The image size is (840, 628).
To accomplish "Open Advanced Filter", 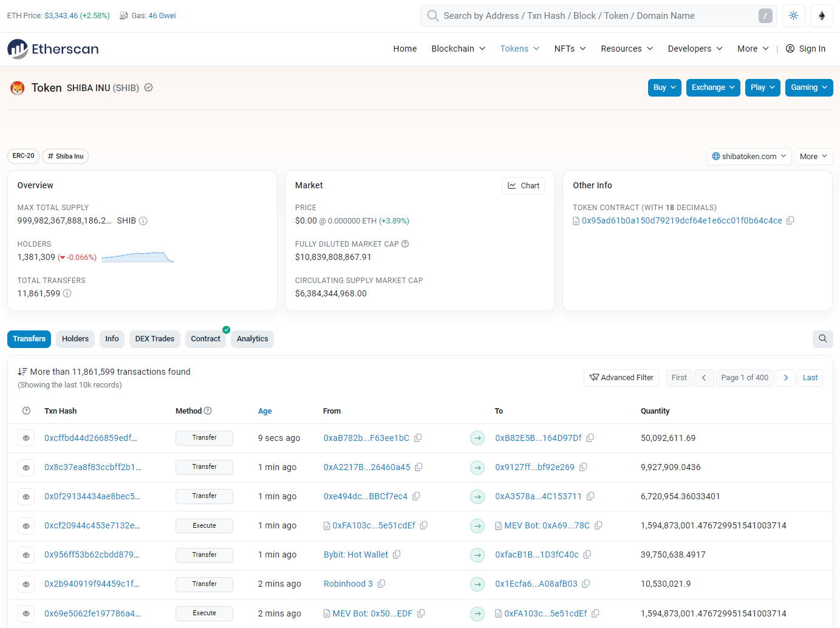I will [621, 378].
